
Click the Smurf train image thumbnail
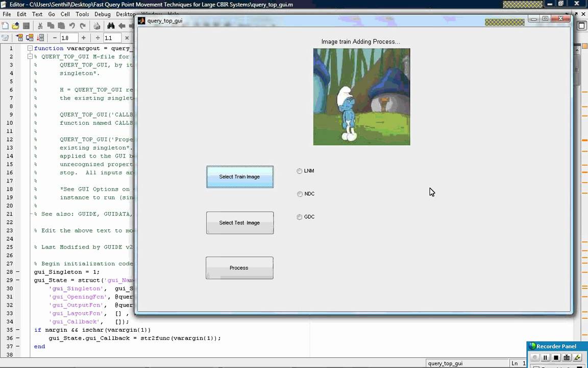coord(361,97)
